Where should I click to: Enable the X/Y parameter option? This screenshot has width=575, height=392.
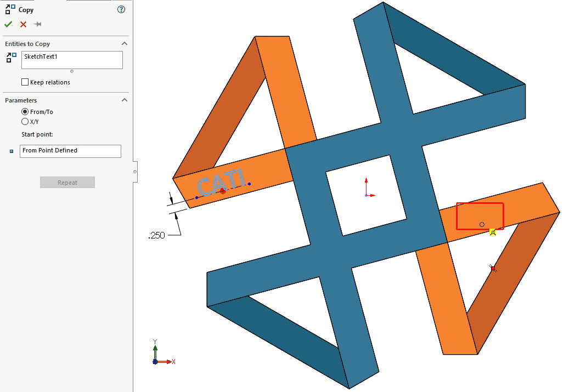25,122
